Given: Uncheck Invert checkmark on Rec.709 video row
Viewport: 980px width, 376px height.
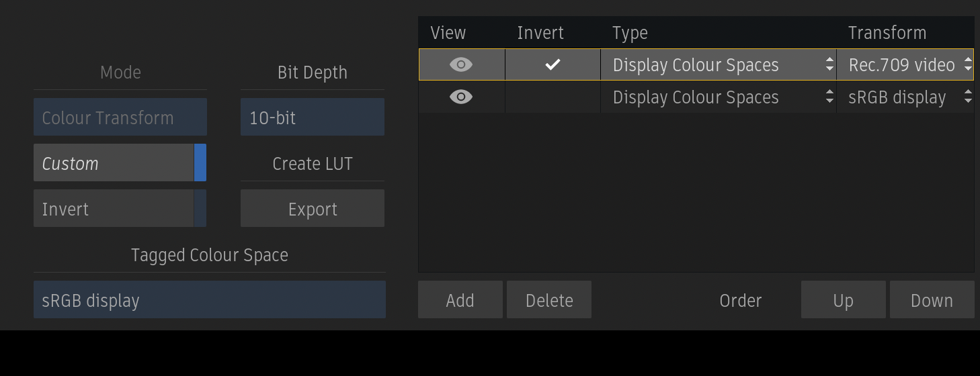Looking at the screenshot, I should click(x=553, y=64).
